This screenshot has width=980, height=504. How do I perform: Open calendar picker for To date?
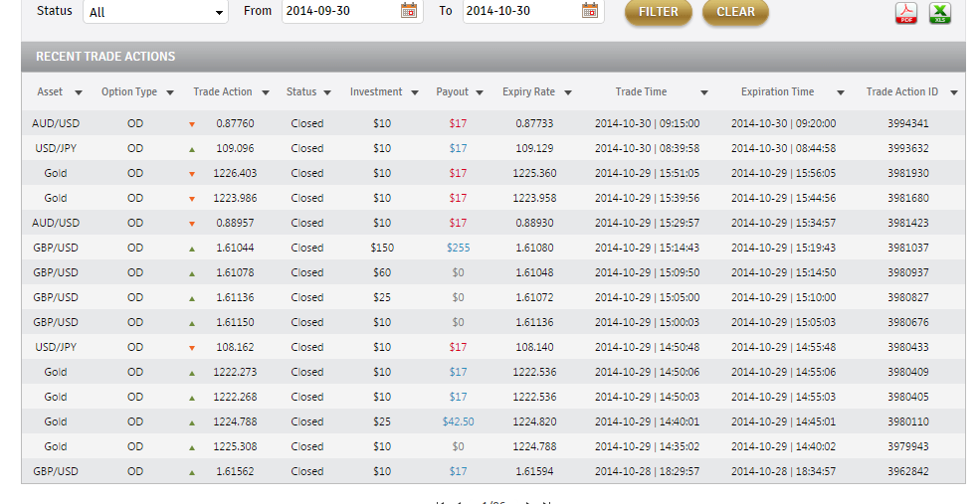589,10
